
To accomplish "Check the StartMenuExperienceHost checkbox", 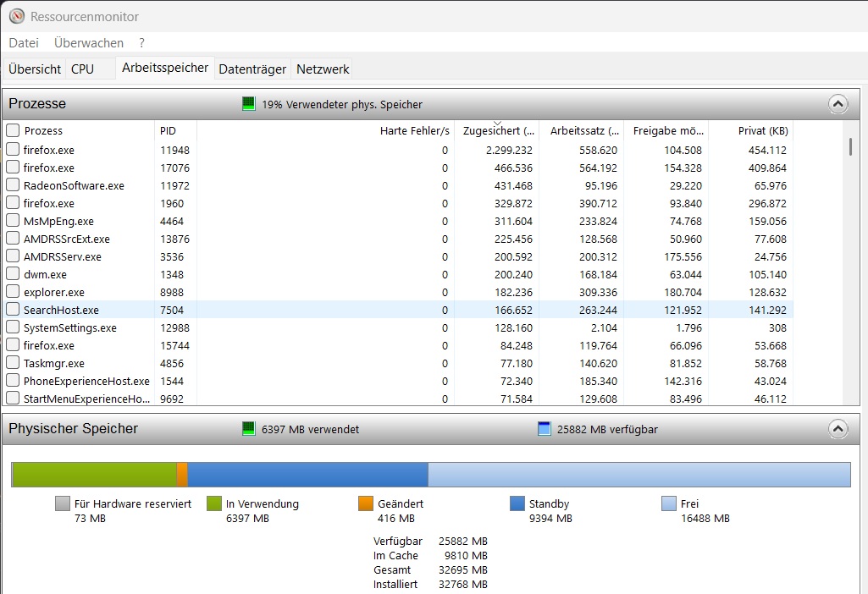I will click(x=13, y=398).
